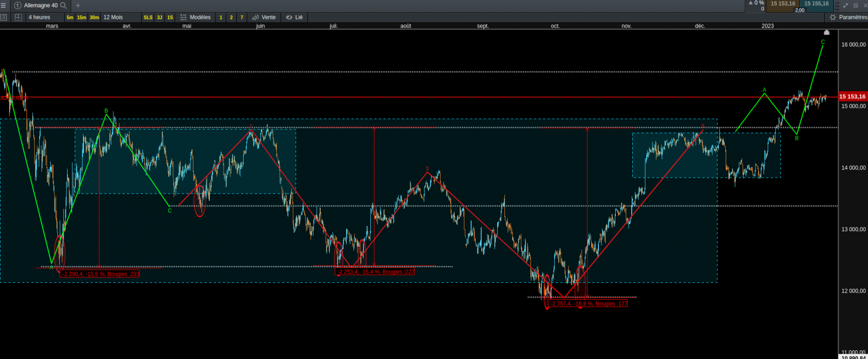Toggle the SLS stop-loss shortcut
Viewport: 868px width, 359px height.
click(148, 17)
